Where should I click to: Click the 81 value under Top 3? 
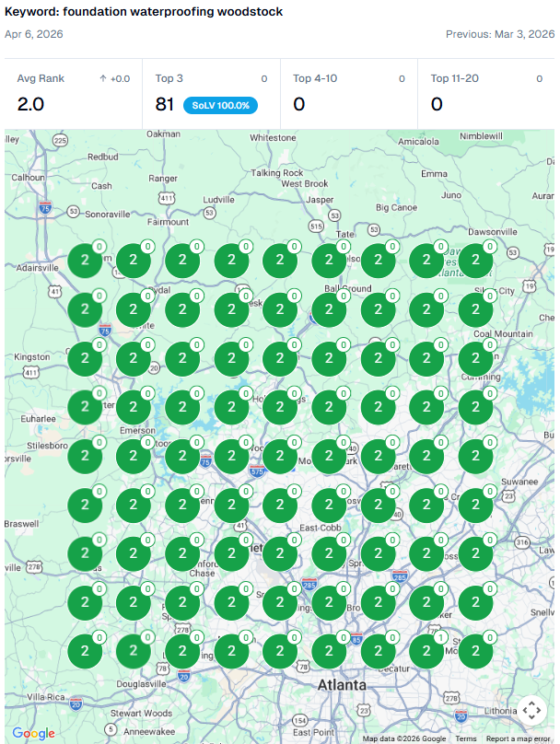click(165, 104)
